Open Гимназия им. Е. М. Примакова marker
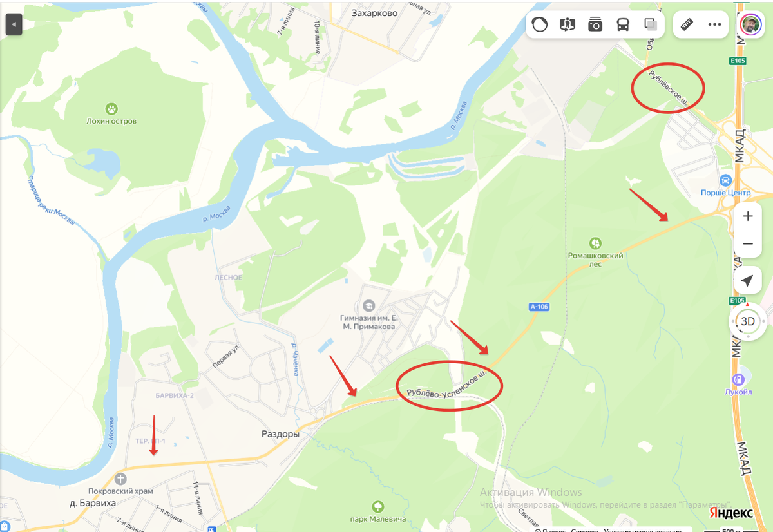 [x=368, y=305]
